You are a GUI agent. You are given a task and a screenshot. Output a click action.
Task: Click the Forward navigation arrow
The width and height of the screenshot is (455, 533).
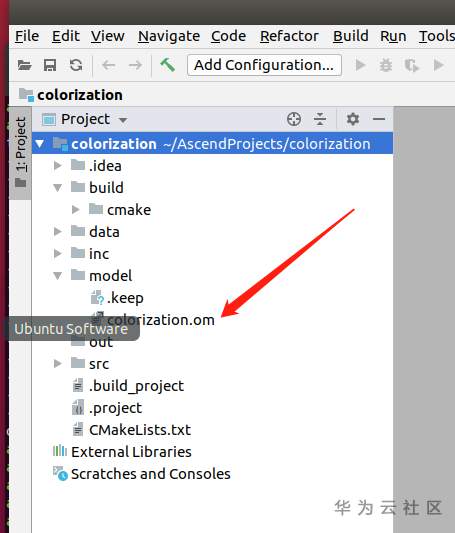click(135, 65)
